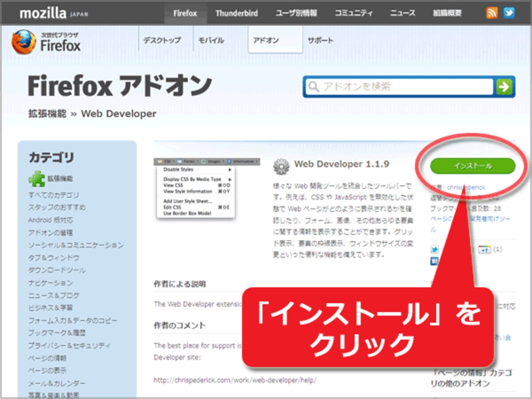Click the Twitter share button under details
Image resolution: width=532 pixels, height=399 pixels.
pyautogui.click(x=434, y=250)
